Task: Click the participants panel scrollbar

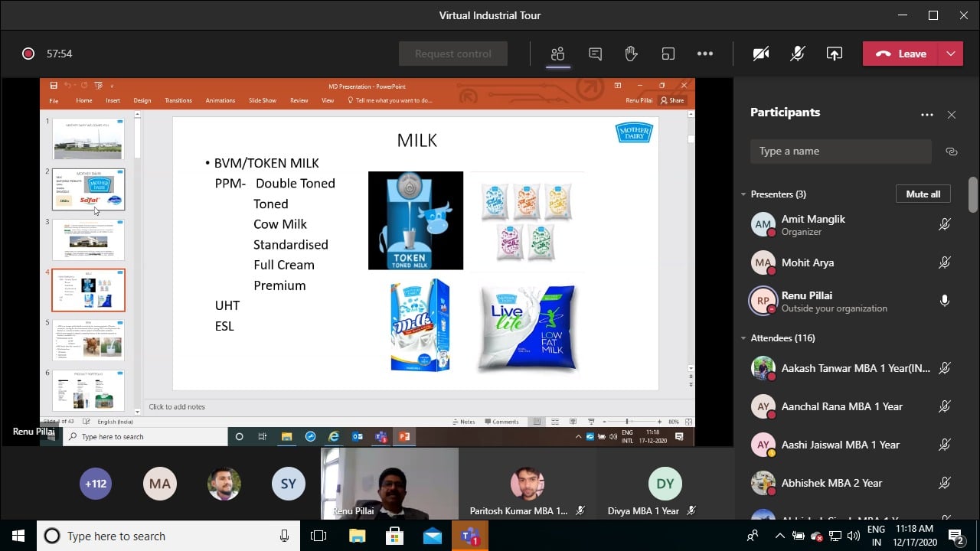Action: tap(973, 195)
